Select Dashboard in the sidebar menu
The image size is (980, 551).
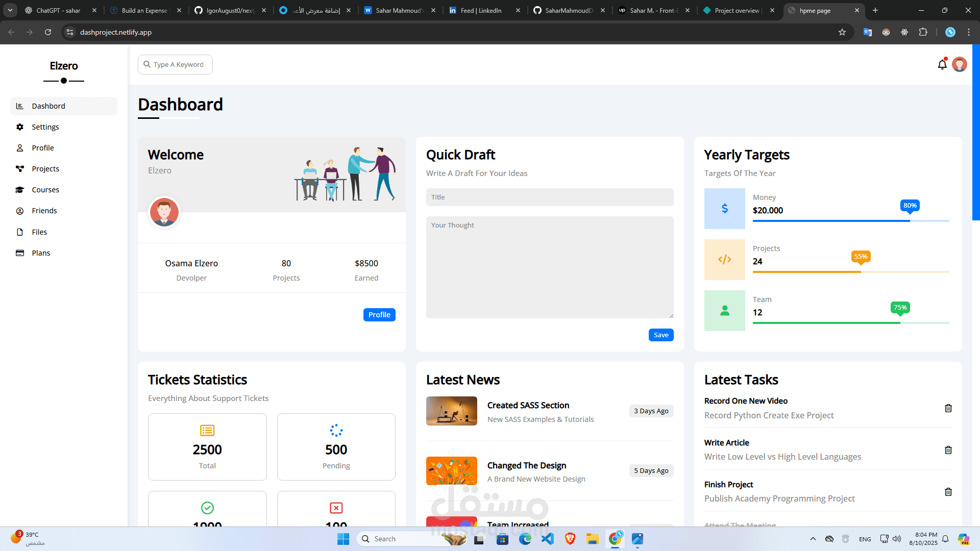coord(48,106)
